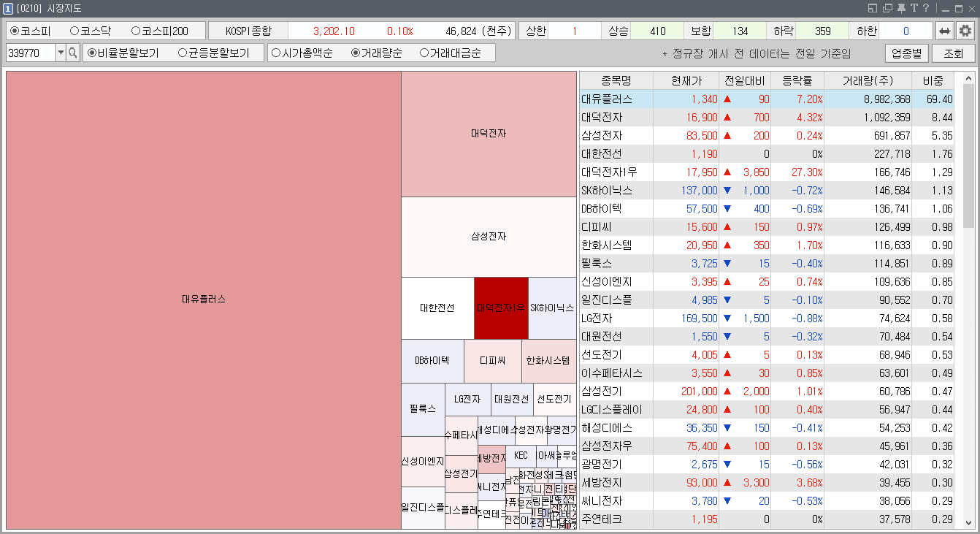Click the magnifier stock search icon
The height and width of the screenshot is (534, 980).
point(73,53)
